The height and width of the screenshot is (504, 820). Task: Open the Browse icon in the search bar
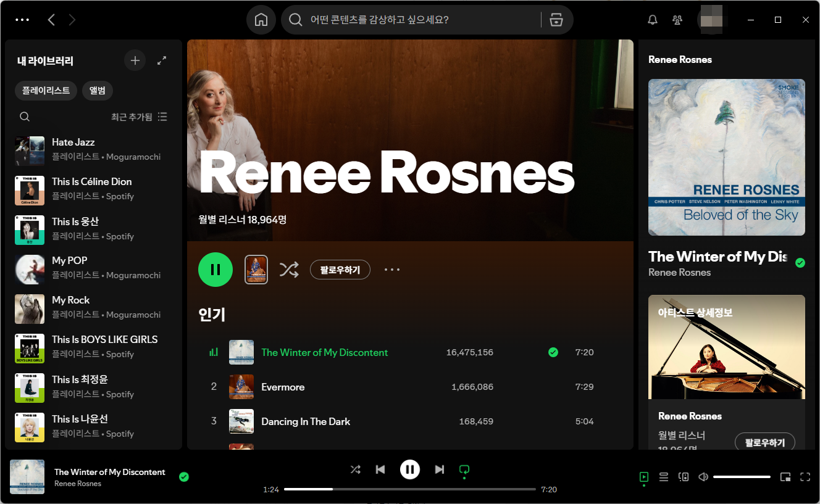556,20
